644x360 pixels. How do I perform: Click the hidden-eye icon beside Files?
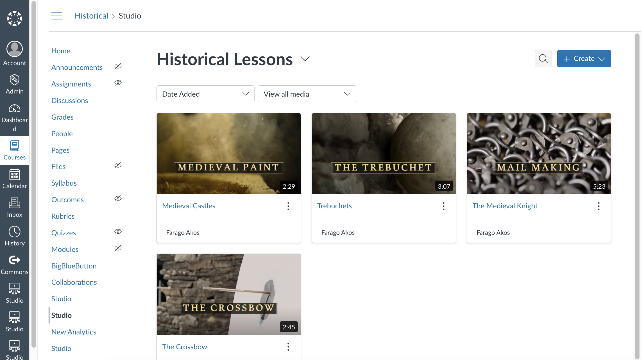pyautogui.click(x=118, y=165)
